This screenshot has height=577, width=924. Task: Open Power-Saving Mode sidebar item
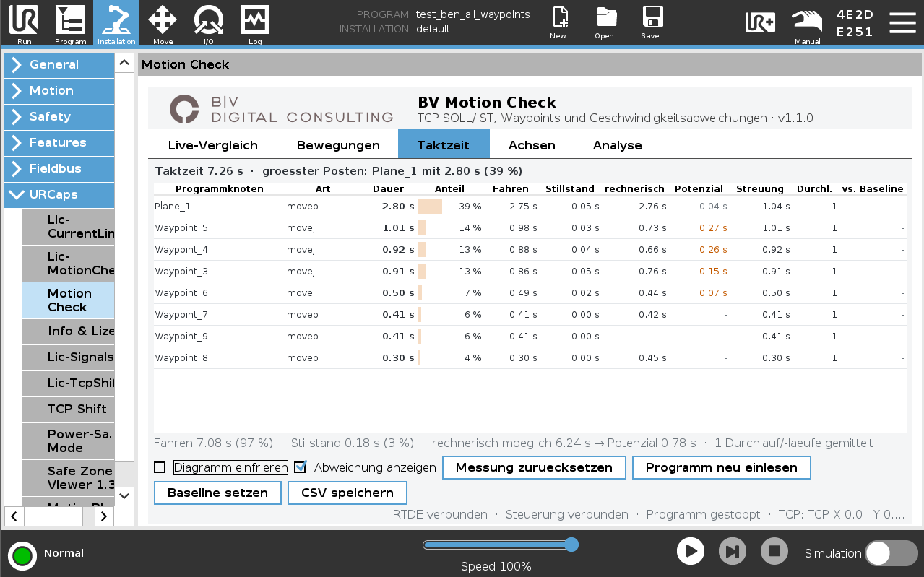(69, 441)
